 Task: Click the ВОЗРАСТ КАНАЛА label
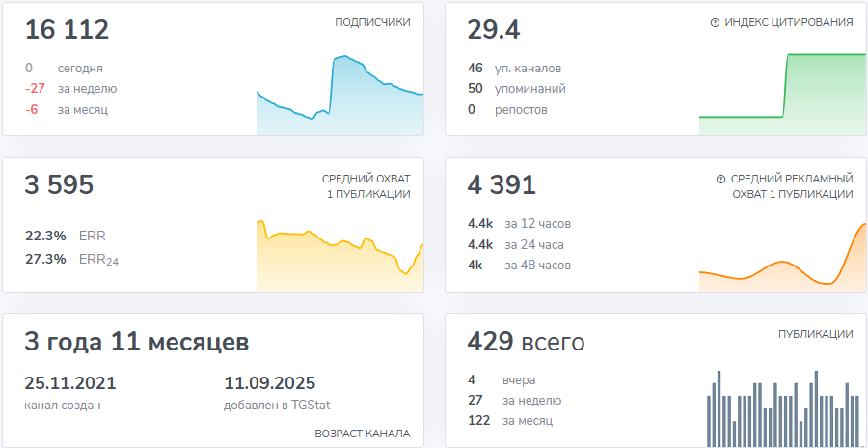pos(363,434)
